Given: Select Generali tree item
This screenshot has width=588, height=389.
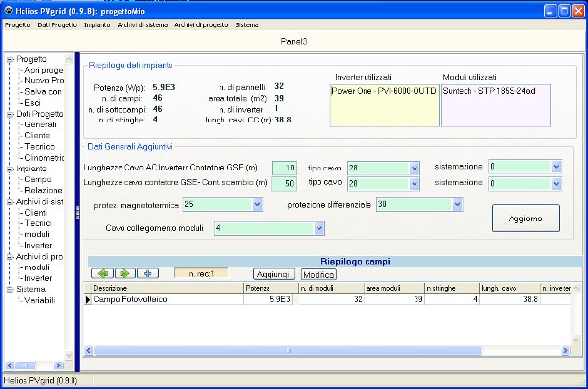Looking at the screenshot, I should point(40,124).
